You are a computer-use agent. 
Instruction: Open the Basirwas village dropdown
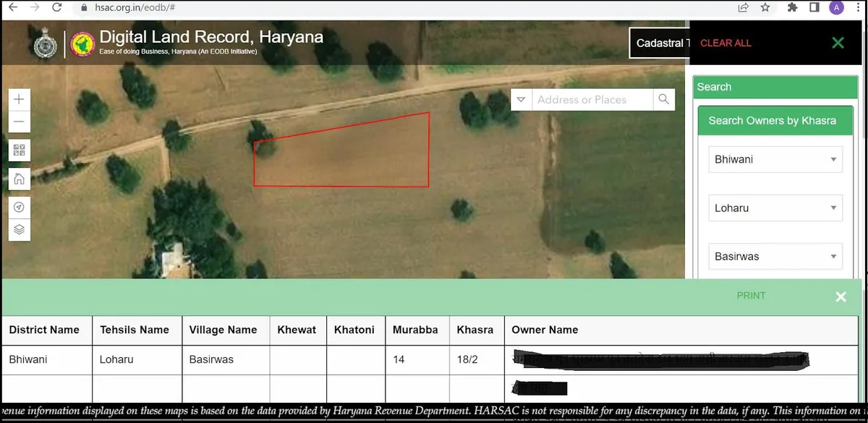click(775, 256)
